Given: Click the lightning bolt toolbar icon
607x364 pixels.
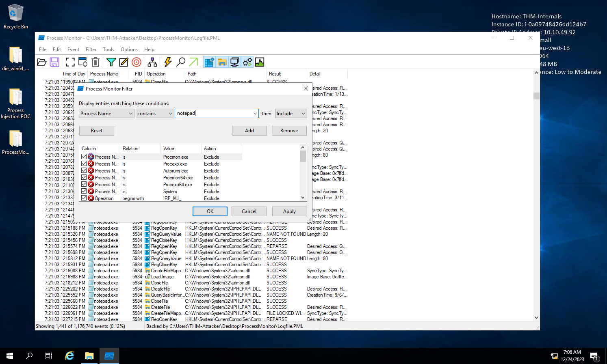Looking at the screenshot, I should 168,62.
